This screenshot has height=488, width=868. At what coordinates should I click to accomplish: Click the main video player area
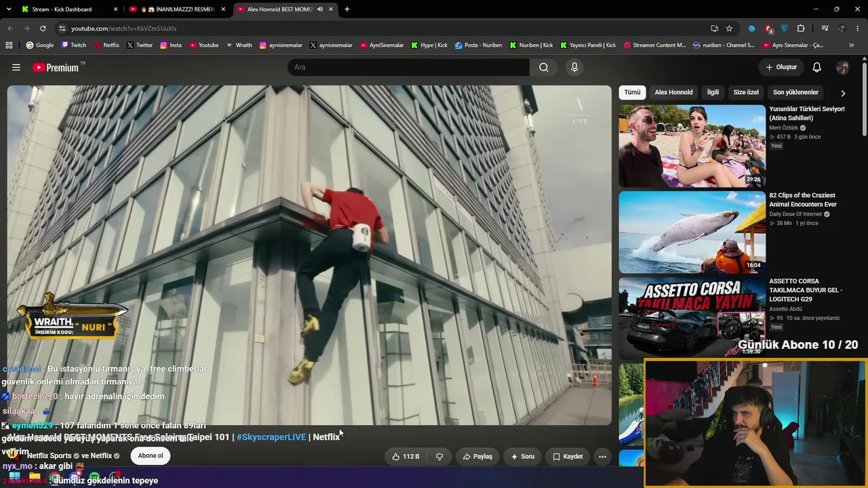click(309, 255)
